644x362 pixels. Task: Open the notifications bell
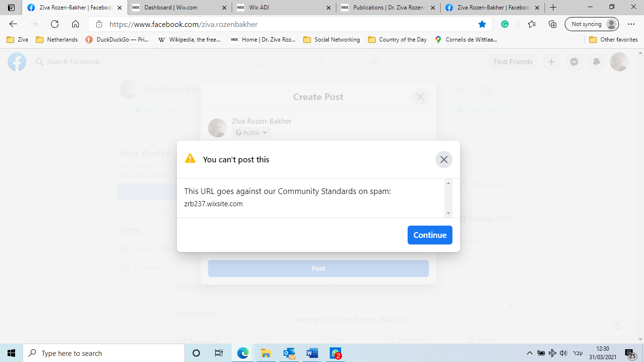coord(596,62)
